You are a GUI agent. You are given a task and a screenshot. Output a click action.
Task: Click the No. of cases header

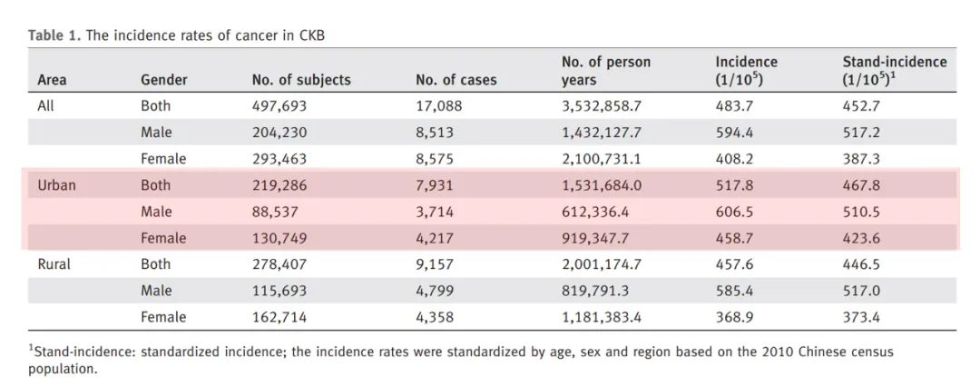click(456, 80)
